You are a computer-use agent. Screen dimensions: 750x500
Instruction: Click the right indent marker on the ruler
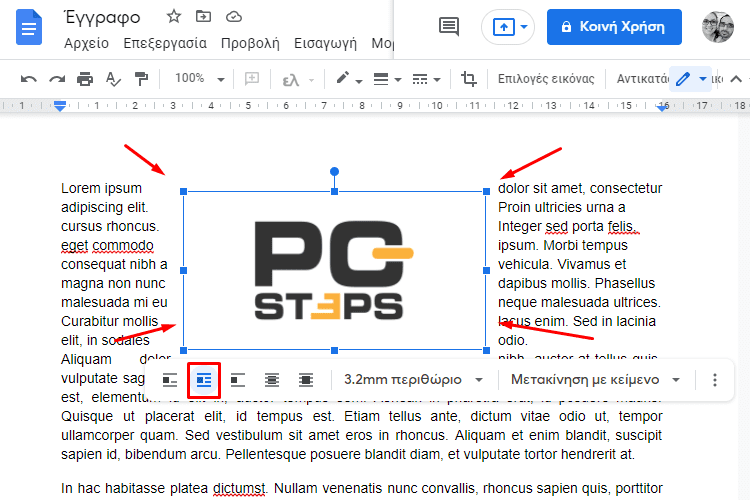point(662,108)
